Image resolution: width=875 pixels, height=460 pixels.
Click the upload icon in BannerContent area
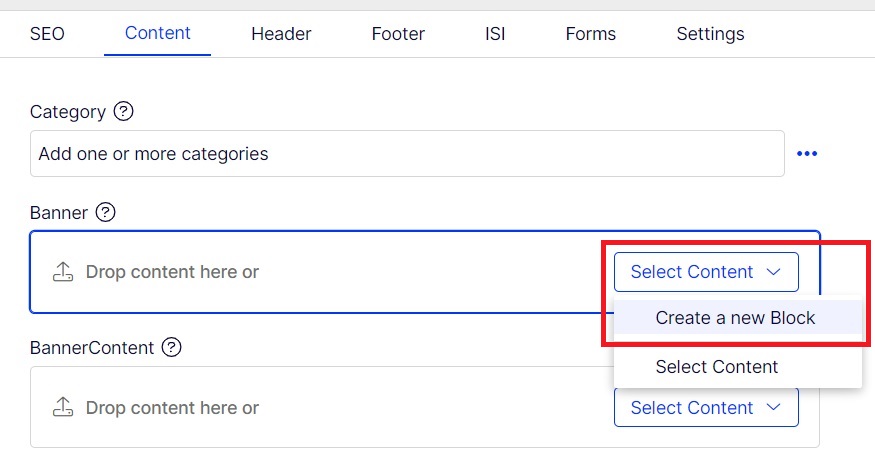pos(63,407)
